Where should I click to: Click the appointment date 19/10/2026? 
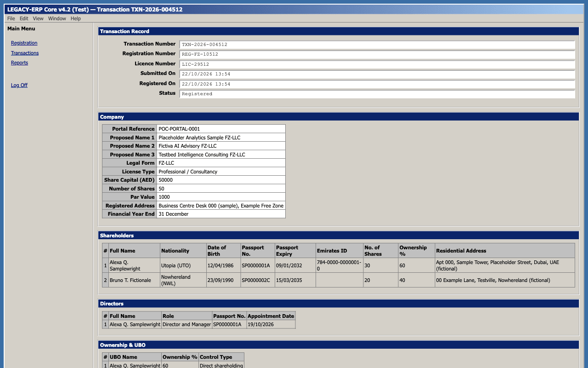click(271, 324)
